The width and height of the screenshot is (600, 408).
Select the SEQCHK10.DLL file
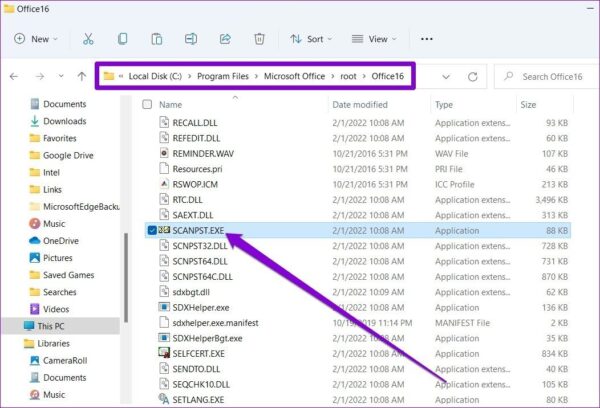coord(201,384)
